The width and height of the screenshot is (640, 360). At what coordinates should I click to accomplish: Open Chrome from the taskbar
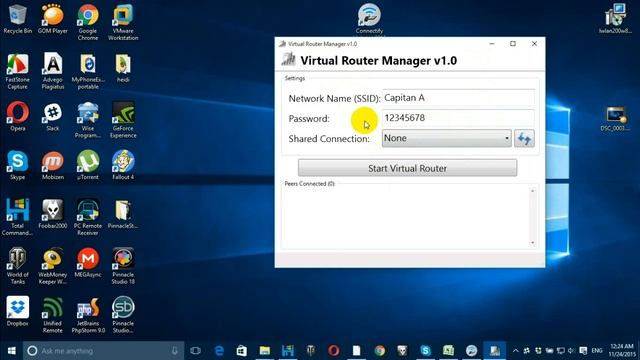[380, 351]
